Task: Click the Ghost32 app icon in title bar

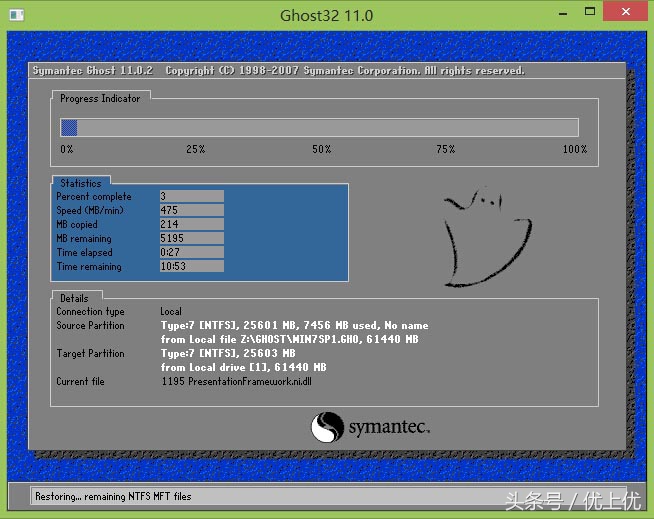Action: point(17,15)
